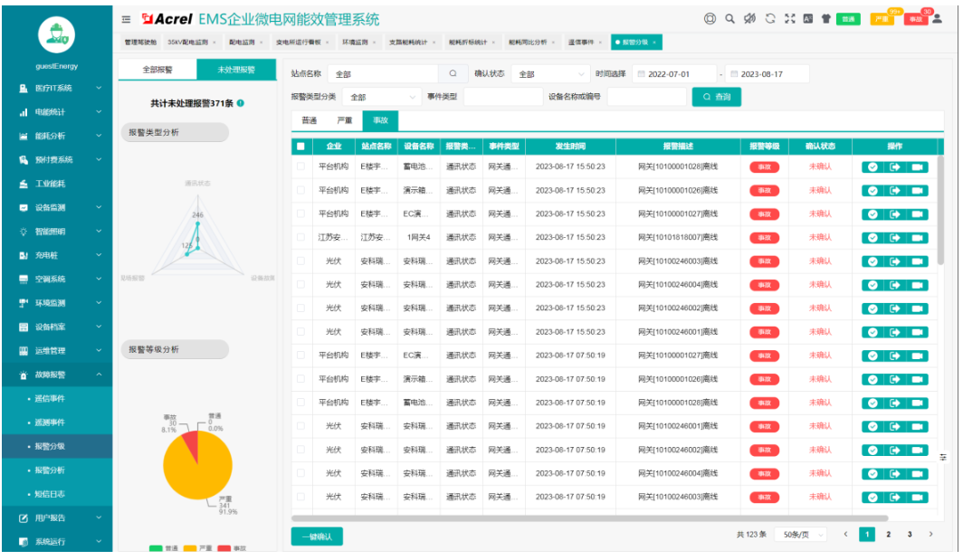Image resolution: width=963 pixels, height=560 pixels.
Task: Click the info icon beside 共计未处理报警371条
Action: (x=241, y=103)
